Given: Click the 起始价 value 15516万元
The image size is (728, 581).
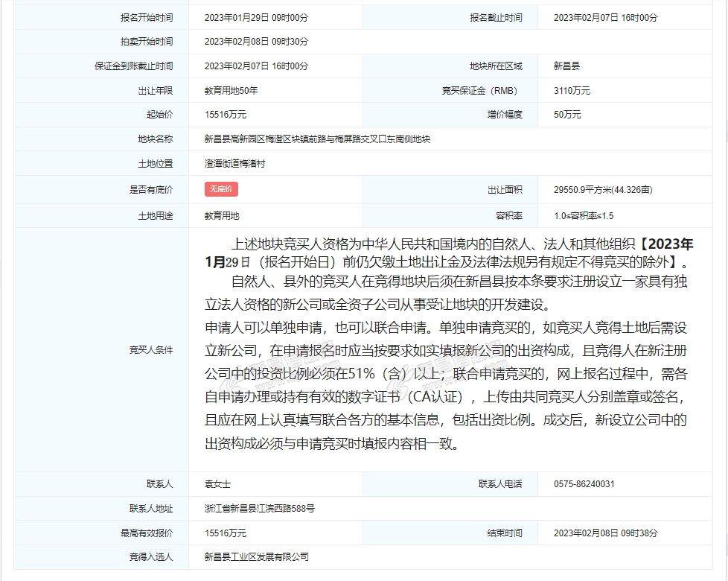Looking at the screenshot, I should point(226,115).
